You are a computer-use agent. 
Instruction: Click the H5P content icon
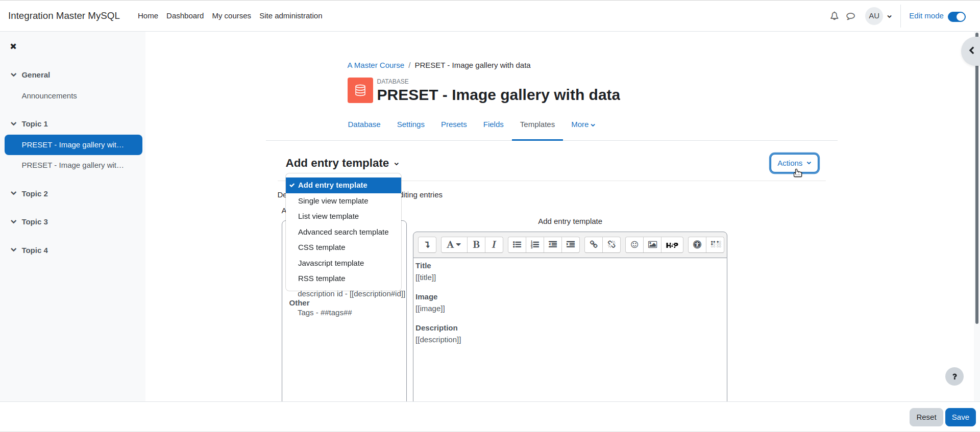point(672,245)
